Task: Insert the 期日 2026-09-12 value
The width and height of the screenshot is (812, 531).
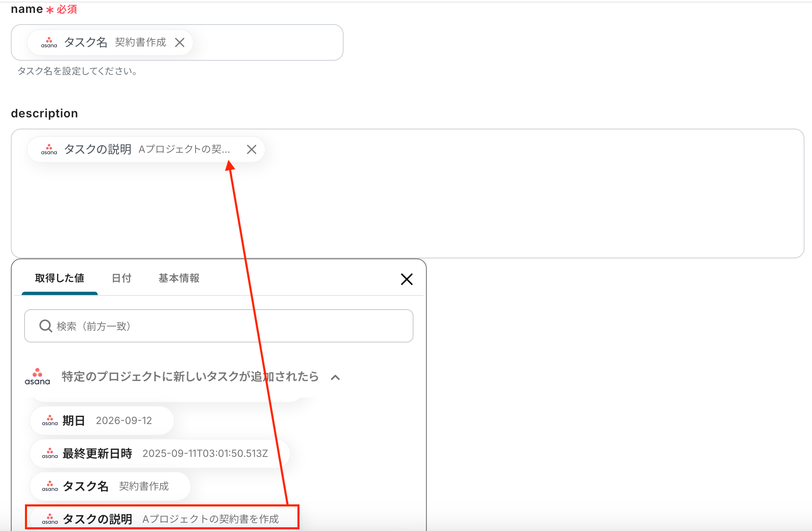Action: click(x=102, y=421)
